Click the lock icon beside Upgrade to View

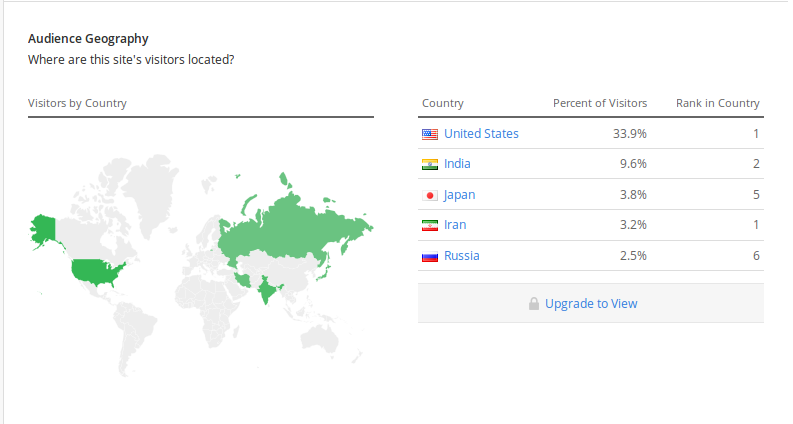[x=534, y=304]
